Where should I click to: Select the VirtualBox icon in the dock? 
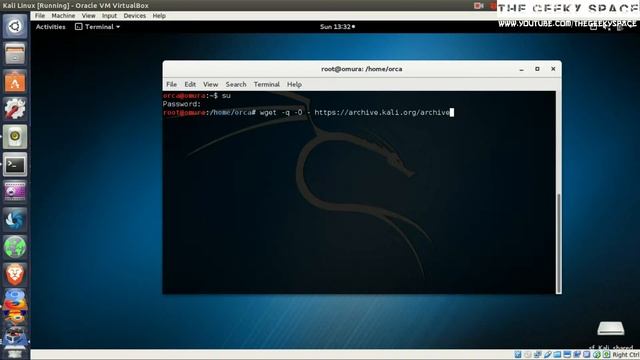(15, 337)
